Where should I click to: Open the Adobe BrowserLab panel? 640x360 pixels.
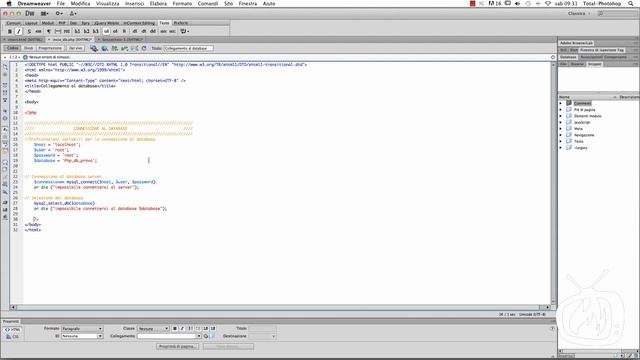tap(576, 43)
